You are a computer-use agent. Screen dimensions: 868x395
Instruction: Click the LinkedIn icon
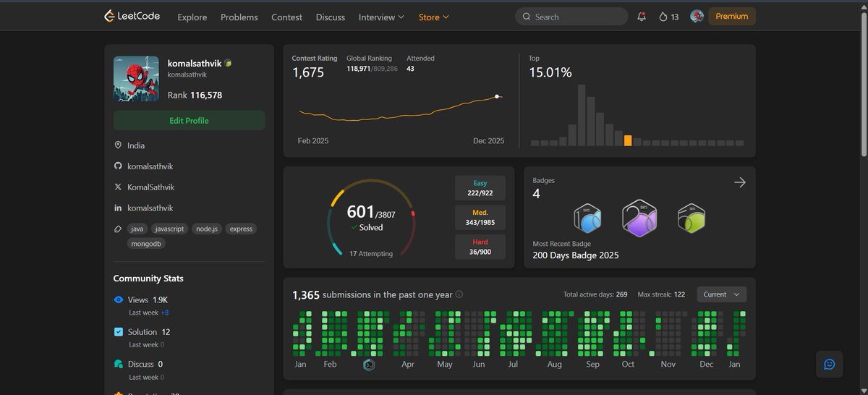tap(118, 208)
